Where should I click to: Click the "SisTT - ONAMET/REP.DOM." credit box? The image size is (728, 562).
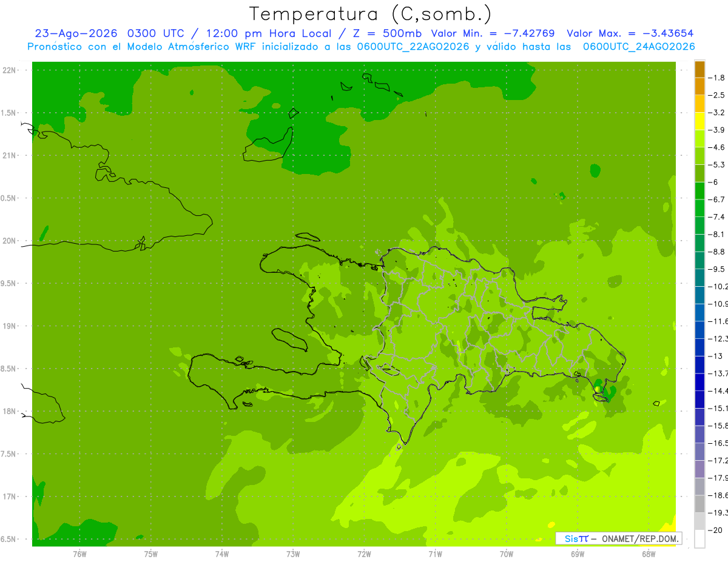pos(618,538)
